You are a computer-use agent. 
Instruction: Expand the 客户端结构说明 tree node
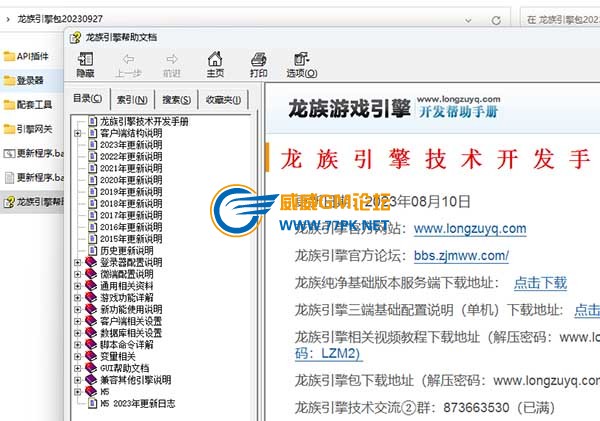point(78,133)
